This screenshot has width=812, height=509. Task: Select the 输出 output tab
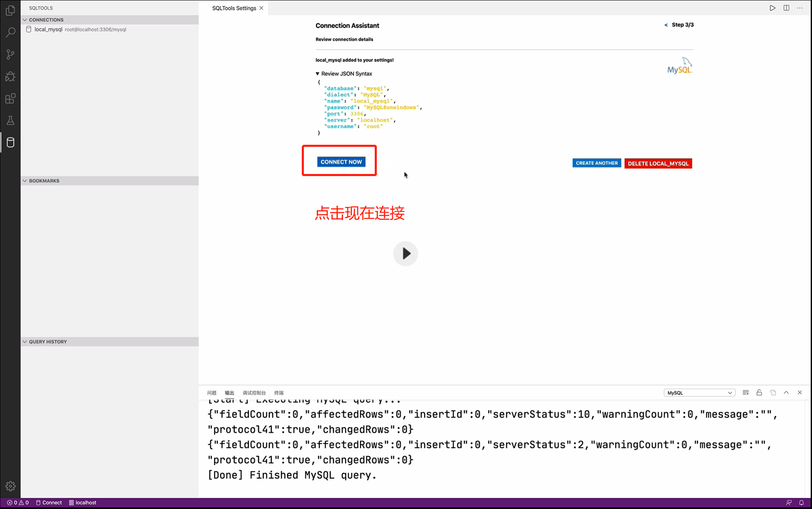[229, 393]
